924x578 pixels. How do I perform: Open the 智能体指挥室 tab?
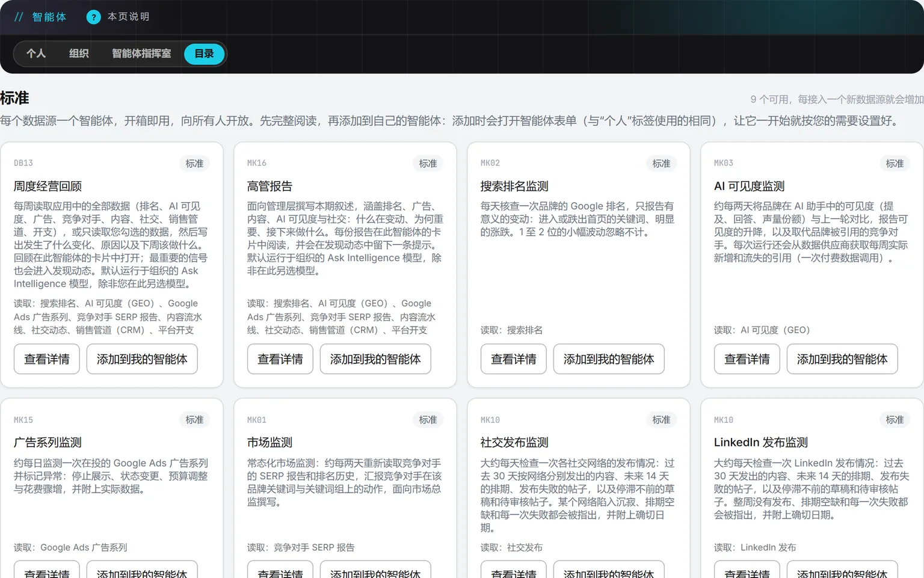tap(141, 54)
